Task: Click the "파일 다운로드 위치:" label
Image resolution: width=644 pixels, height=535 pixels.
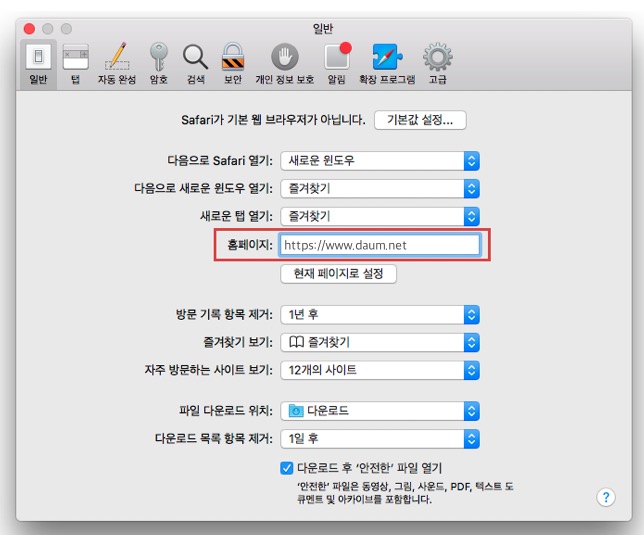Action: tap(226, 411)
